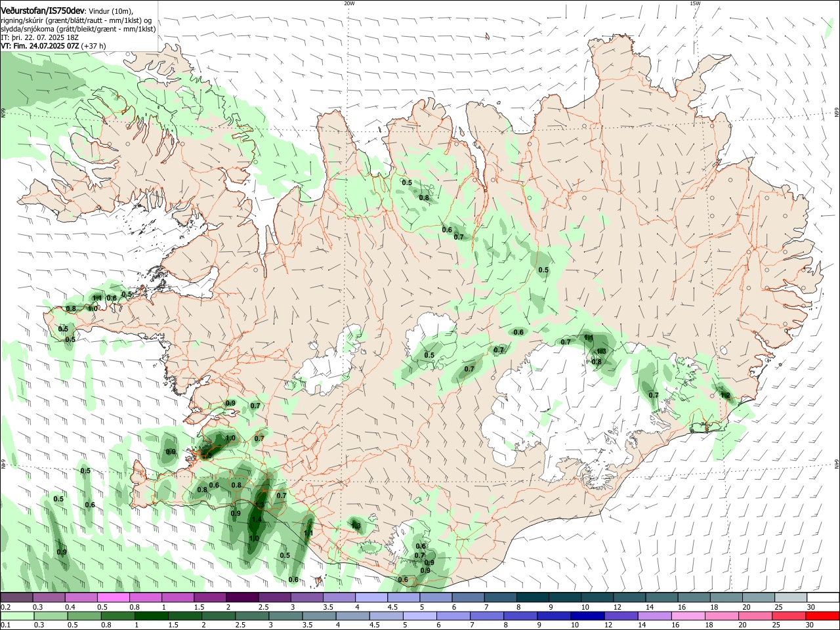Image resolution: width=840 pixels, height=630 pixels.
Task: Click the '20W' longitude label at top
Action: tap(349, 3)
